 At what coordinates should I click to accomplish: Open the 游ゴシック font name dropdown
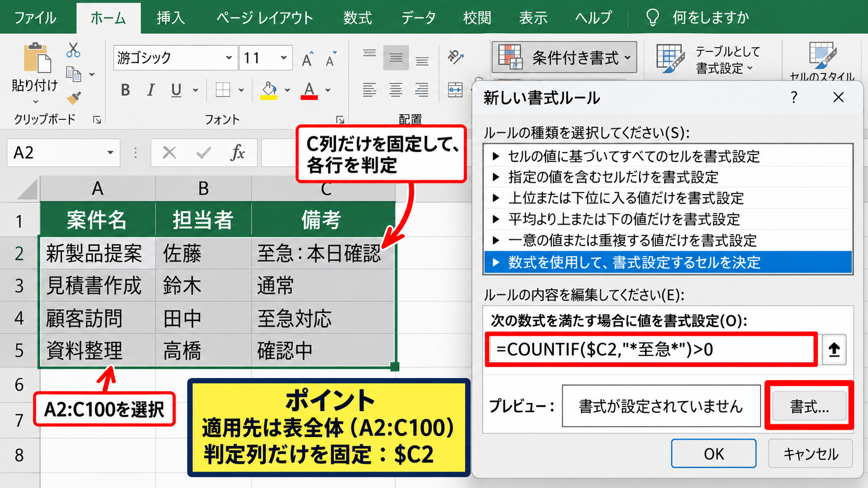(228, 58)
